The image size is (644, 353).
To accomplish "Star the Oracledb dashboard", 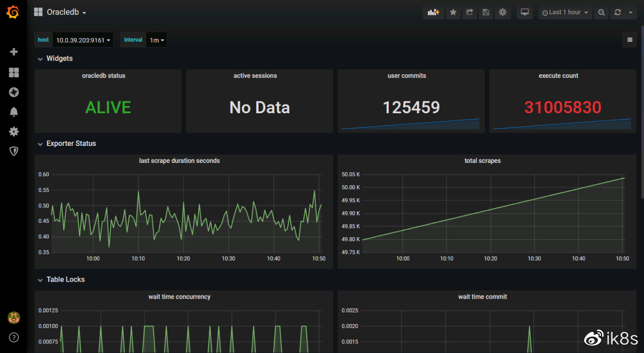I will (453, 12).
